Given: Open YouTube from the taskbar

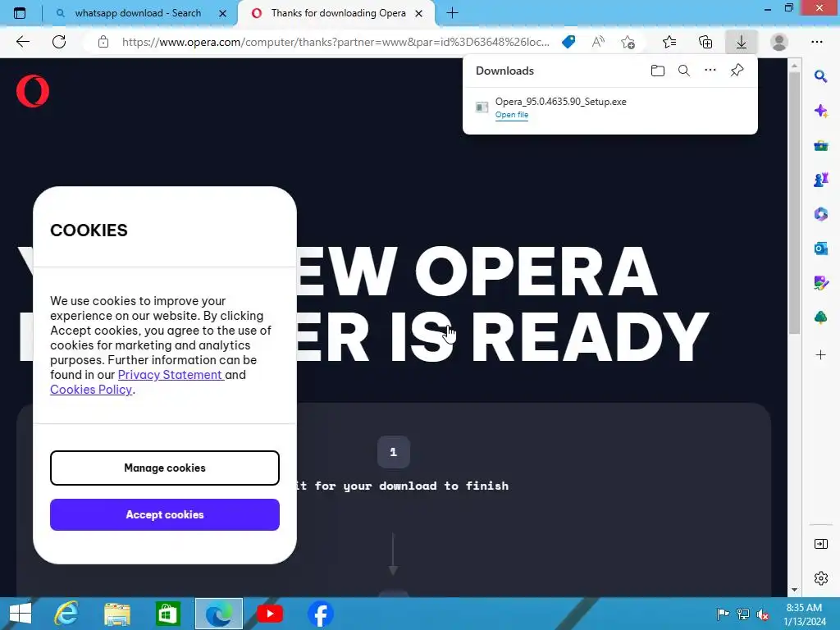Looking at the screenshot, I should click(x=269, y=614).
